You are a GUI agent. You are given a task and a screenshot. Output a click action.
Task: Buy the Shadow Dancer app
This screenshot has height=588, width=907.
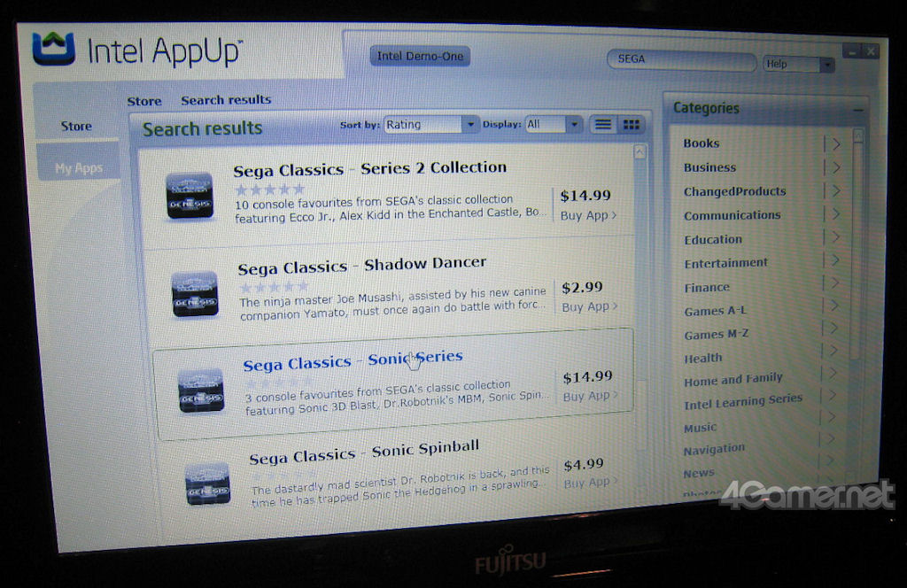[x=589, y=306]
